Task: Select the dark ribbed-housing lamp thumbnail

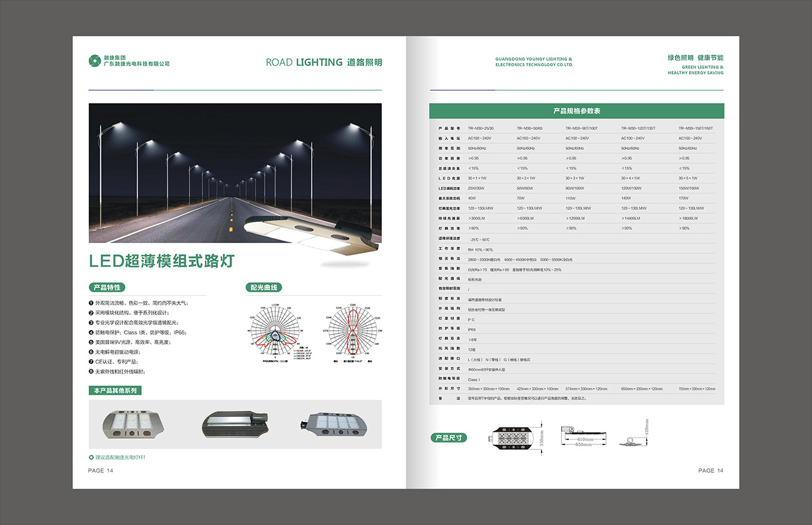Action: click(235, 424)
